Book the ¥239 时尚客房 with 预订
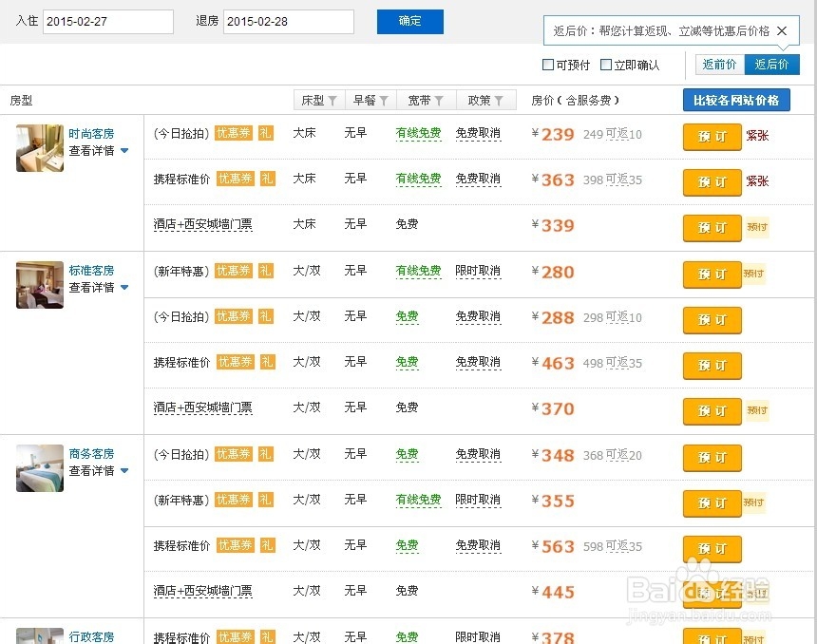The height and width of the screenshot is (644, 817). [x=712, y=136]
